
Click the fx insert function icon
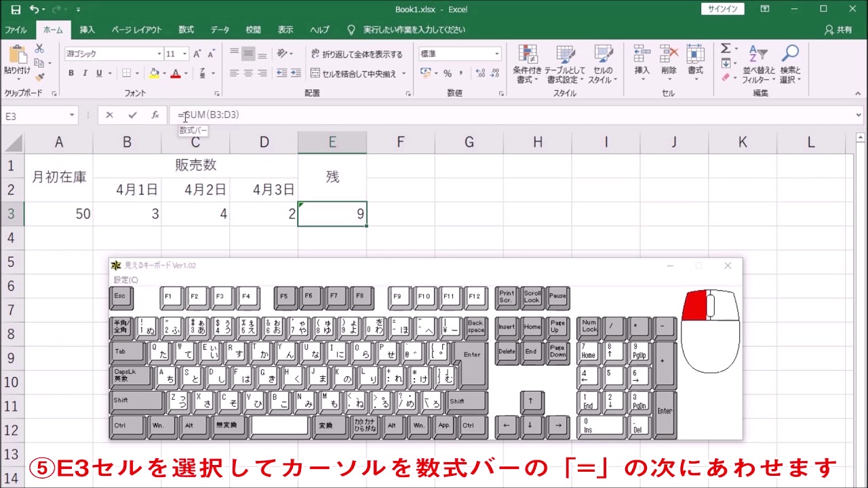pos(155,115)
